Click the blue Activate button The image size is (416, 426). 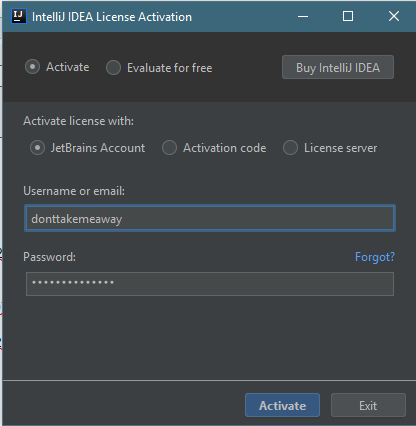(282, 405)
